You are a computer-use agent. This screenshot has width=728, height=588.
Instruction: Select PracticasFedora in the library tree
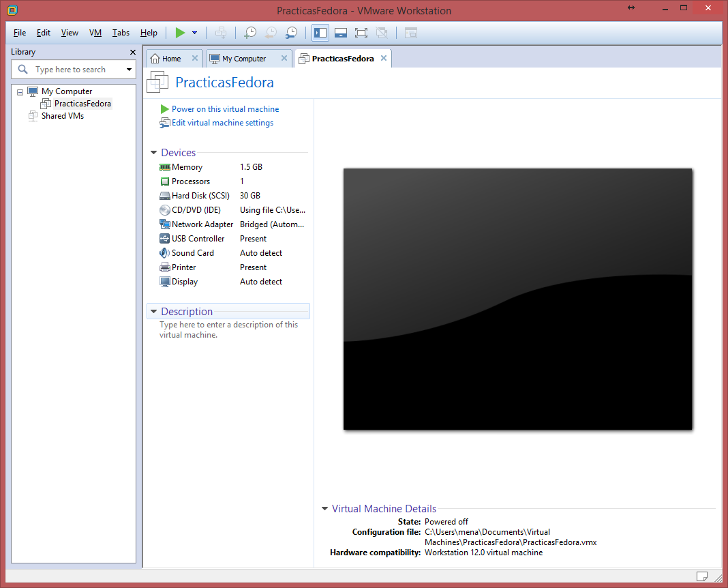coord(82,104)
